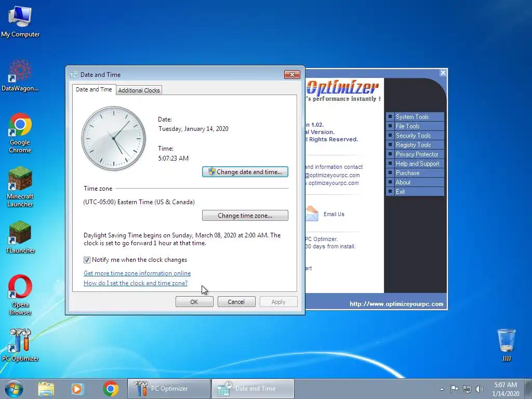The width and height of the screenshot is (532, 399).
Task: Click the Tuesday, January 14, 2020 date text
Action: click(x=193, y=129)
